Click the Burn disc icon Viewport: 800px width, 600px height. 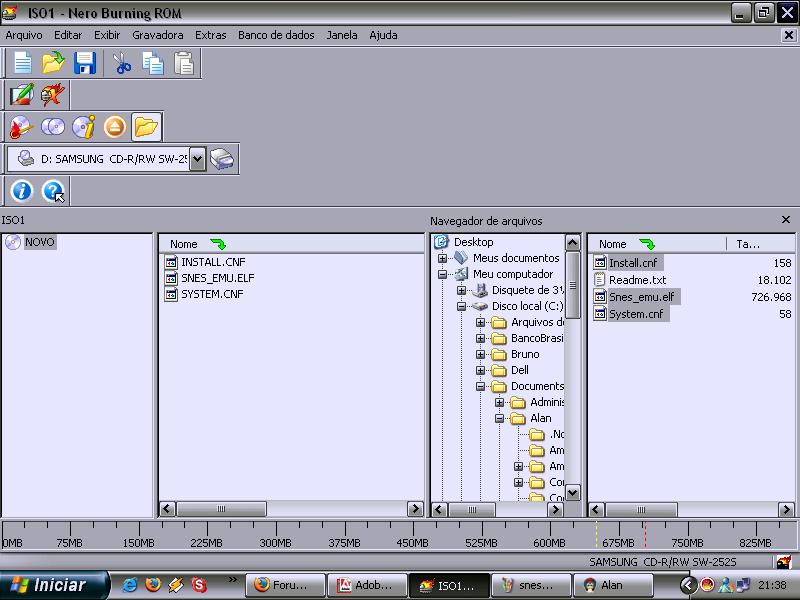coord(21,127)
